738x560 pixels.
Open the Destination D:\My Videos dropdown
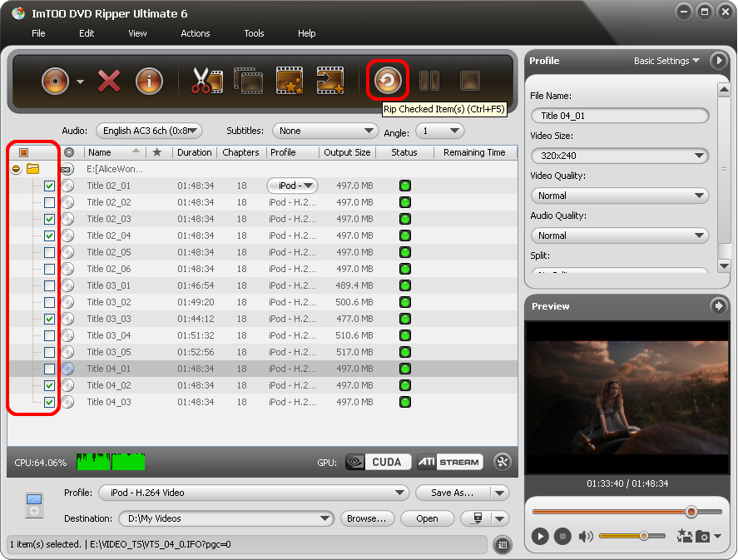coord(226,518)
